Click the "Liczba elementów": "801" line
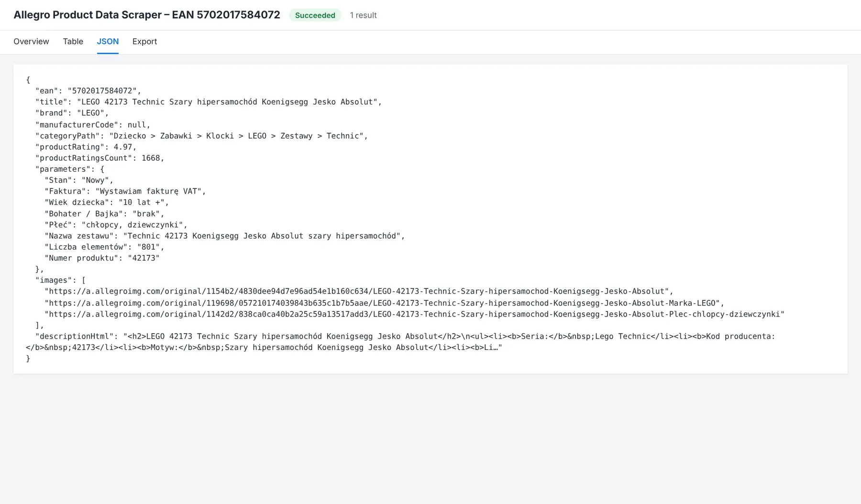Screen dimensions: 861x504 coord(104,247)
